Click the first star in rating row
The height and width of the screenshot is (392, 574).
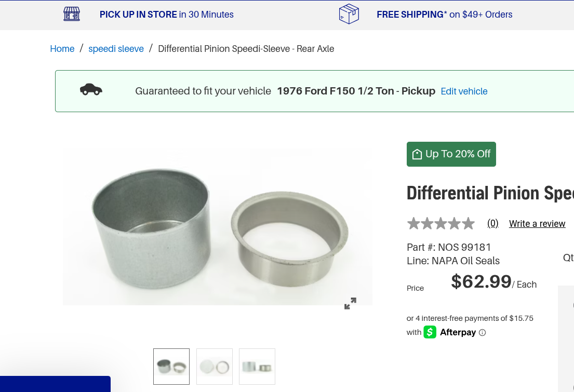pos(413,223)
